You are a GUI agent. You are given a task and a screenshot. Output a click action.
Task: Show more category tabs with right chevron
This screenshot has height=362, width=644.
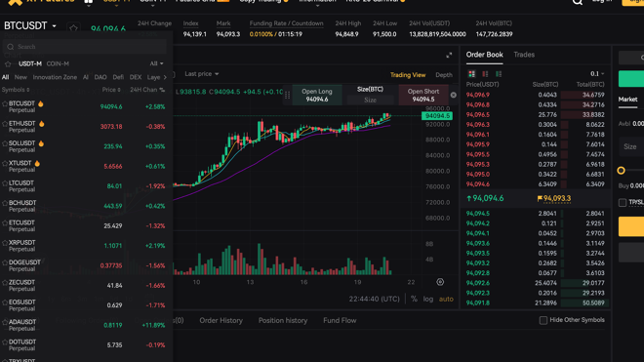[165, 77]
